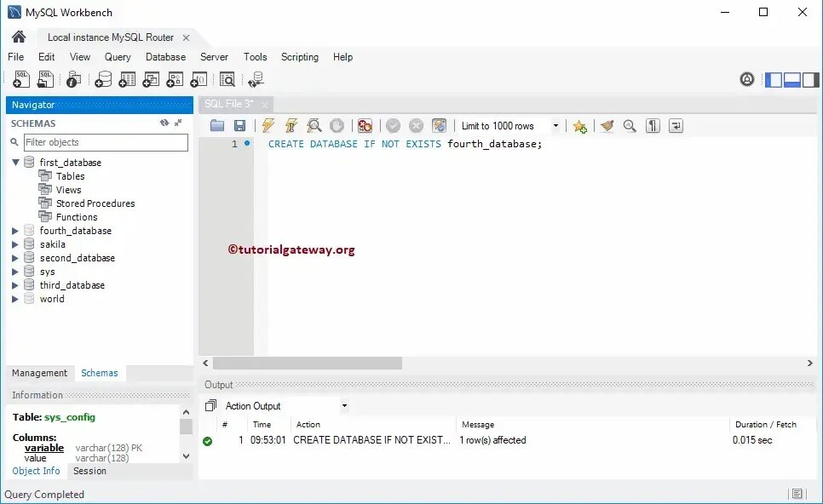Open the Database menu
This screenshot has height=504, width=823.
(x=165, y=57)
